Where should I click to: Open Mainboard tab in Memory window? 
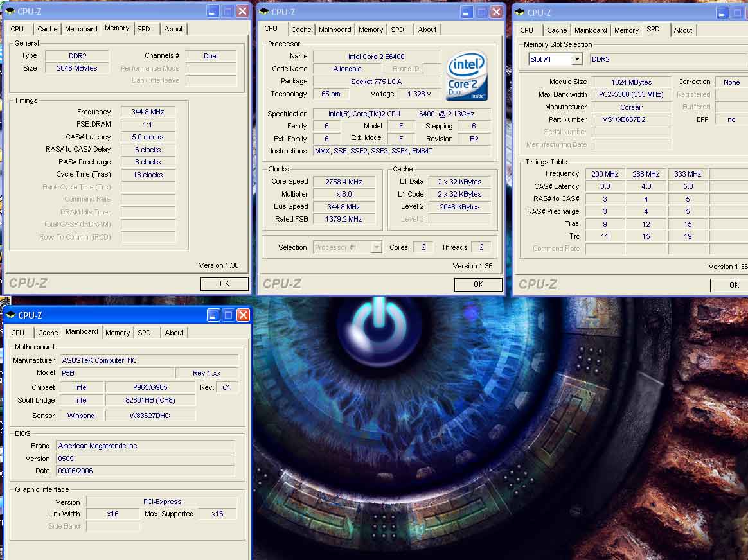point(81,29)
